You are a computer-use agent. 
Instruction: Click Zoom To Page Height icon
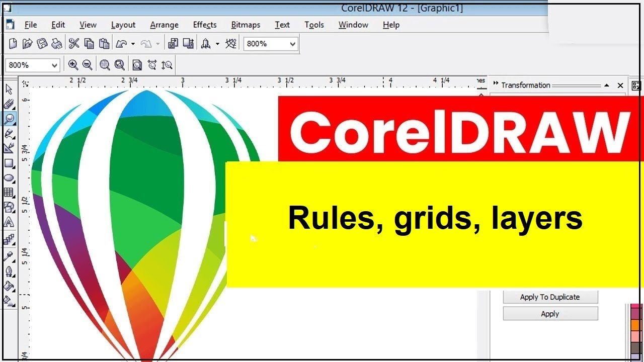coord(167,65)
